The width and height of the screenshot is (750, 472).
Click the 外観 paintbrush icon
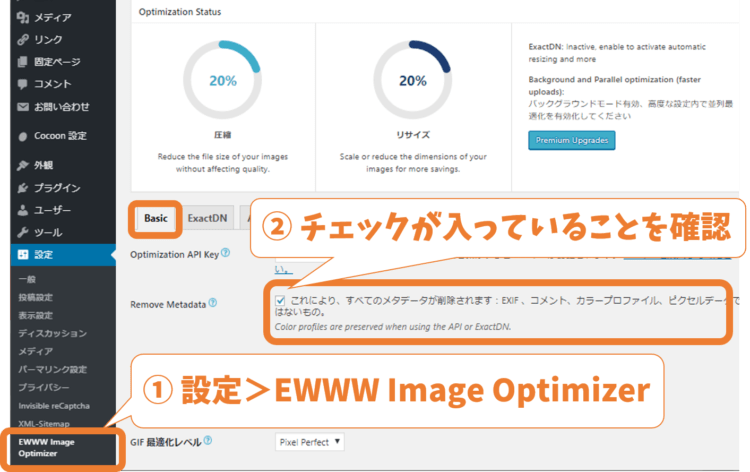pos(22,165)
